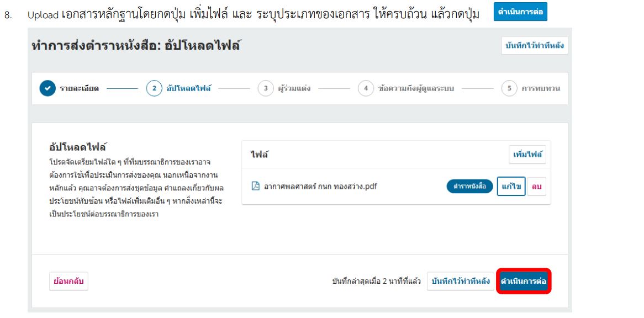Viewport: 644px width, 318px height.
Task: Click the PDF file icon
Action: click(256, 186)
